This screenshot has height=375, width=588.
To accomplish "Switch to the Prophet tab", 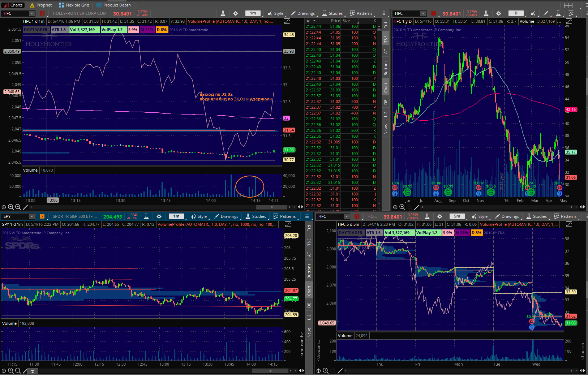I will [40, 5].
